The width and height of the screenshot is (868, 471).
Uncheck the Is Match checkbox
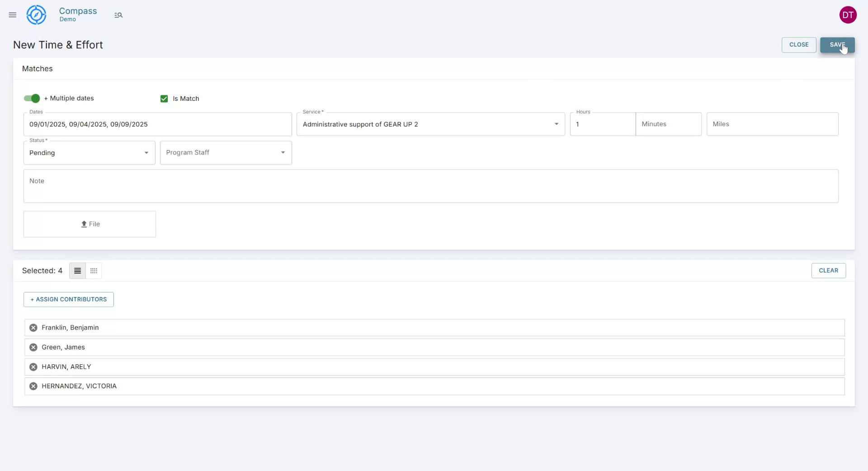click(x=164, y=99)
